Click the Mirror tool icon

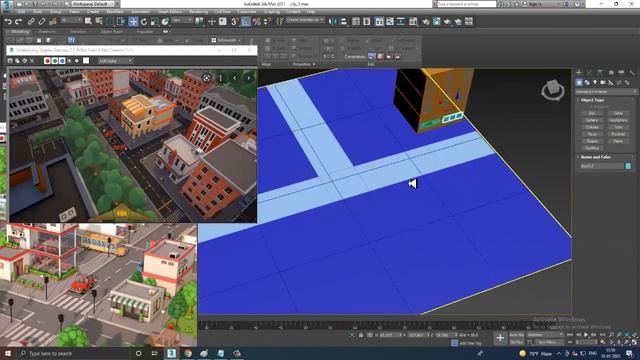pyautogui.click(x=333, y=21)
